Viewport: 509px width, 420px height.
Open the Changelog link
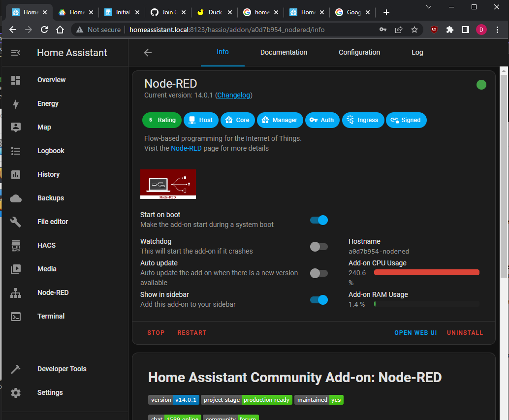click(233, 95)
